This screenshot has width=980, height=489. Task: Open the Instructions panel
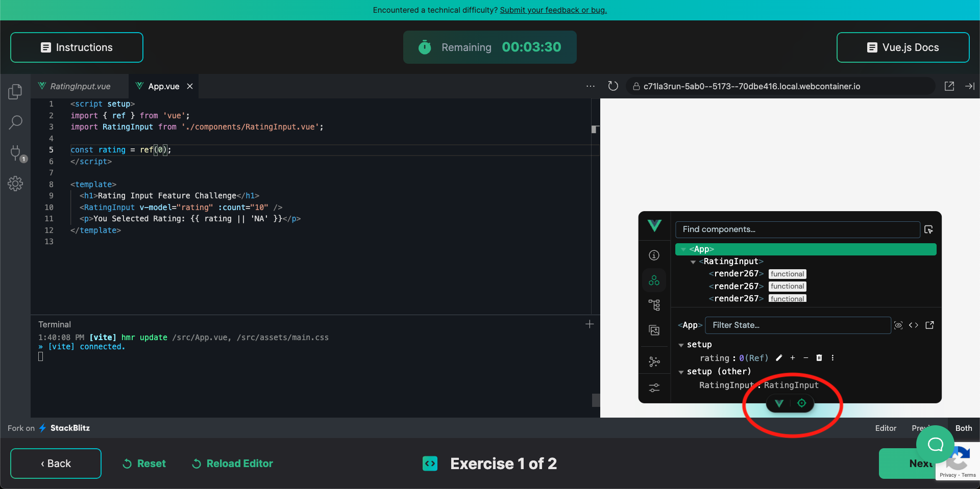(77, 47)
